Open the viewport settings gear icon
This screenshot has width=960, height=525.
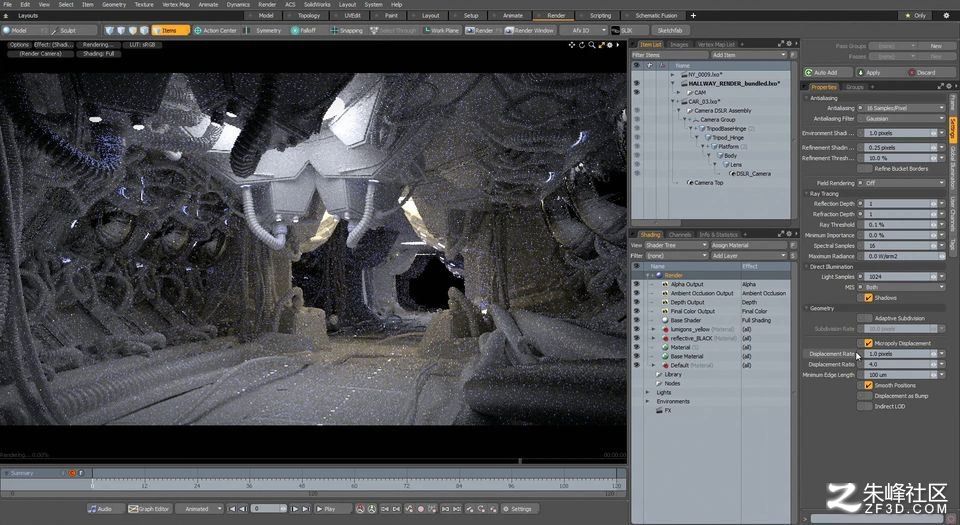pyautogui.click(x=610, y=45)
